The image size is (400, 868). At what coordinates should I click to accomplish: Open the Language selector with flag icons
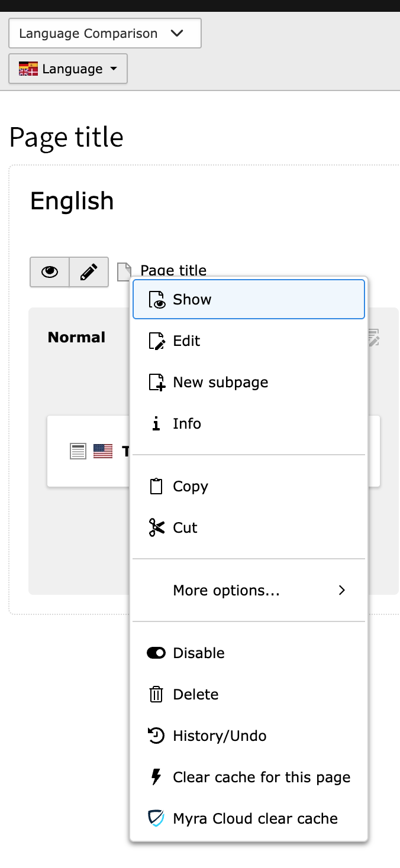[67, 69]
